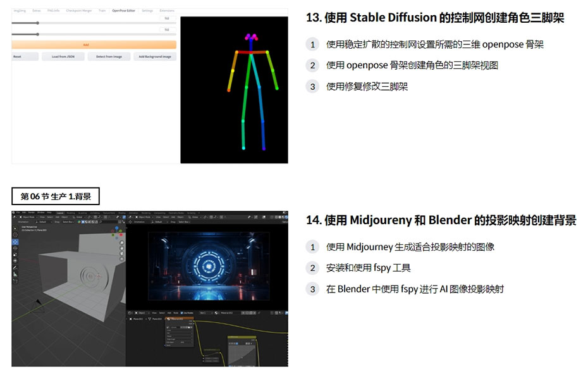
Task: Click the "第 06 节 生产 1.背景" section label
Action: (56, 196)
